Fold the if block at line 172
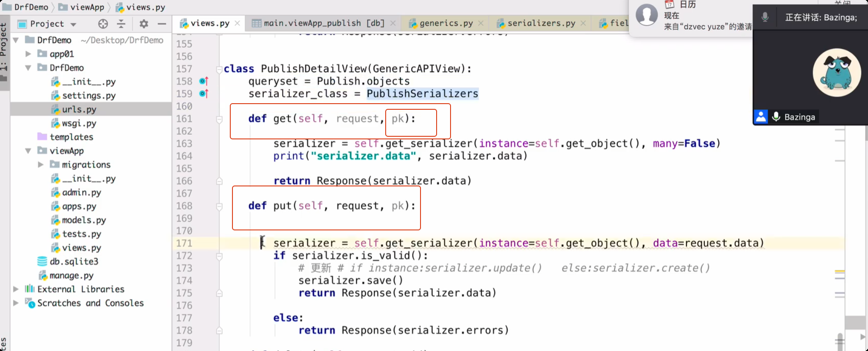Image resolution: width=868 pixels, height=351 pixels. tap(219, 256)
